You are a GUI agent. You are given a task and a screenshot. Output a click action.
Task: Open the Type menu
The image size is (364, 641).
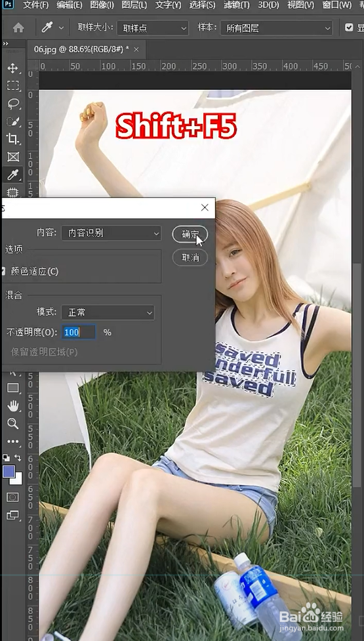click(x=168, y=5)
